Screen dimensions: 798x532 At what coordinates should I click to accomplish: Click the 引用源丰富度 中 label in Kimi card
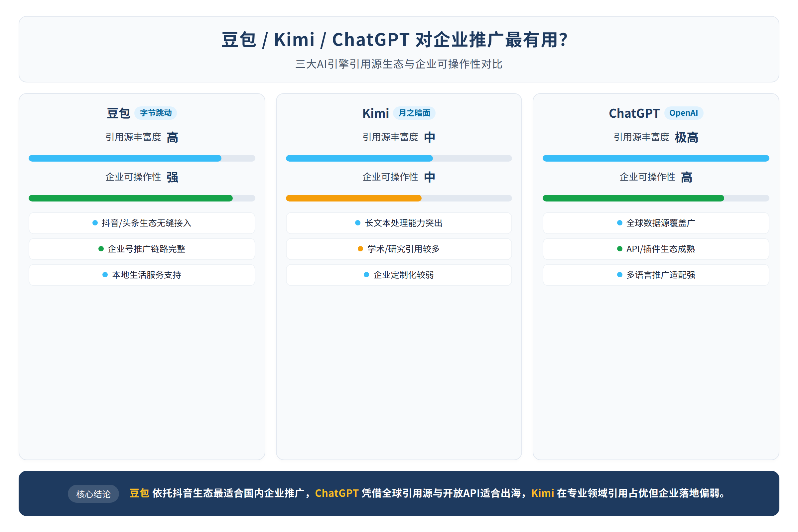[x=399, y=137]
